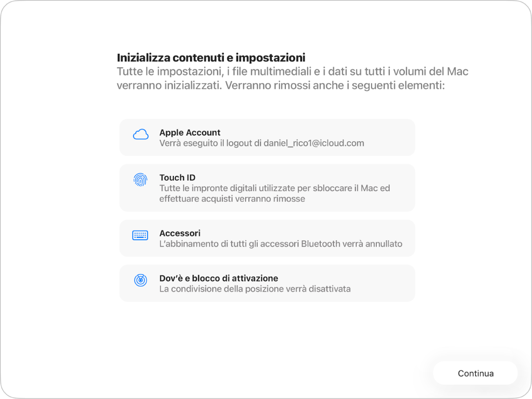Viewport: 532px width, 399px height.
Task: Click the Dov'è location services icon
Action: click(x=140, y=280)
